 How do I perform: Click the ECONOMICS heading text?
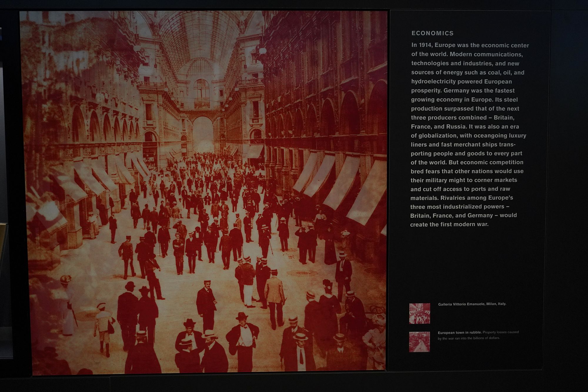click(x=432, y=33)
